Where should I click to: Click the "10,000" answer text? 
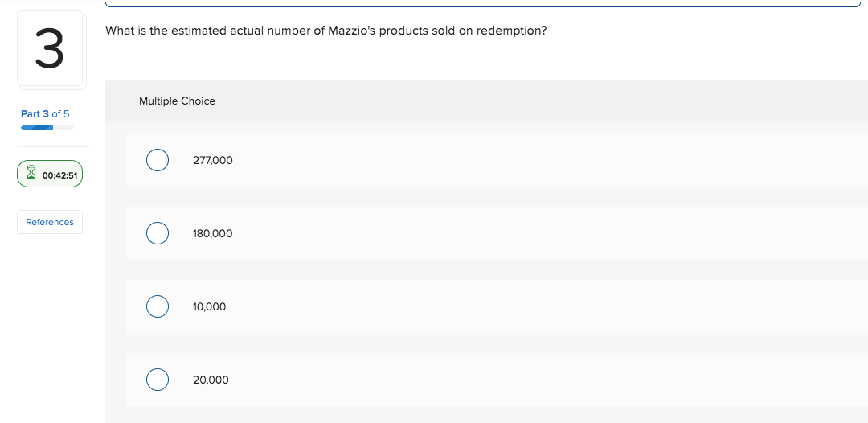coord(209,306)
